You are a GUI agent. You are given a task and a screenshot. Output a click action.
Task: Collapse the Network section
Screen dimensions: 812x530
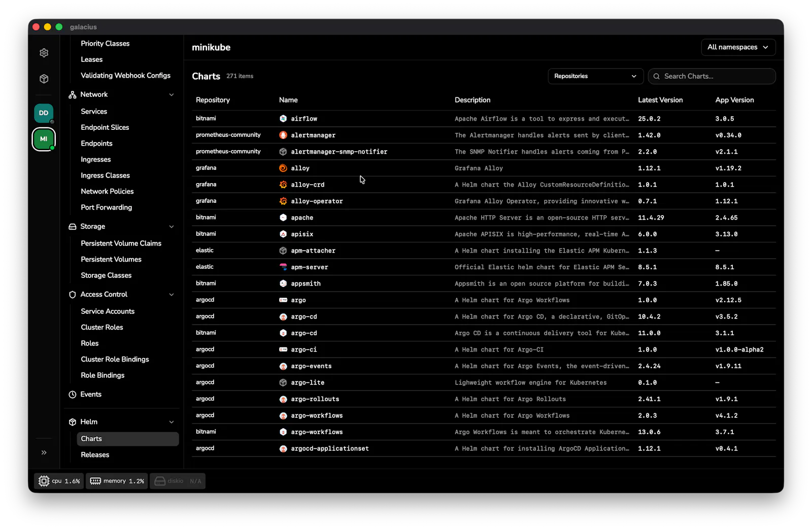tap(172, 95)
